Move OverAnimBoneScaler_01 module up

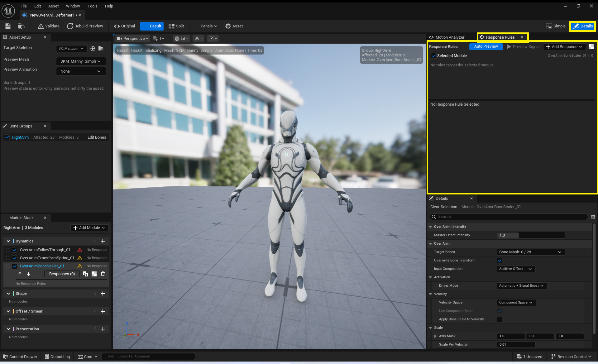(x=20, y=274)
